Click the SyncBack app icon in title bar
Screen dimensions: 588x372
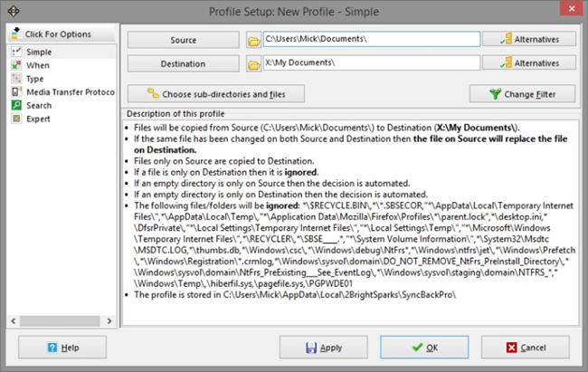pyautogui.click(x=14, y=11)
